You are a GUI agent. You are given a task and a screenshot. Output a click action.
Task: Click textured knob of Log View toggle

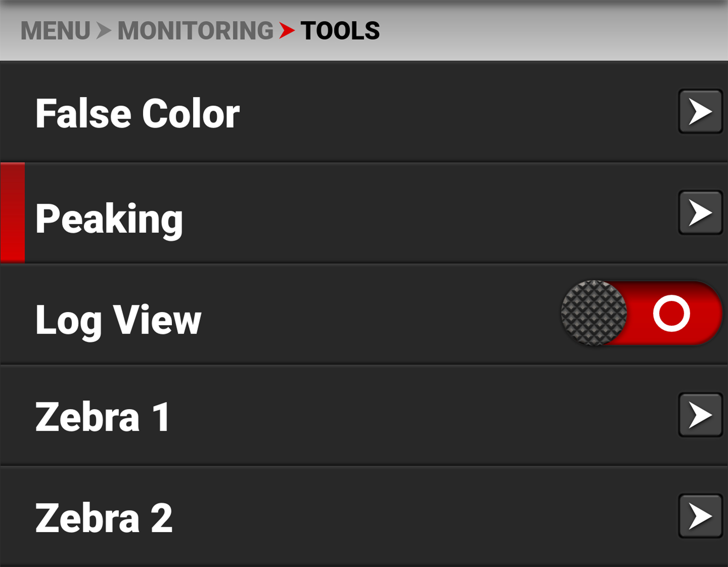pos(594,313)
